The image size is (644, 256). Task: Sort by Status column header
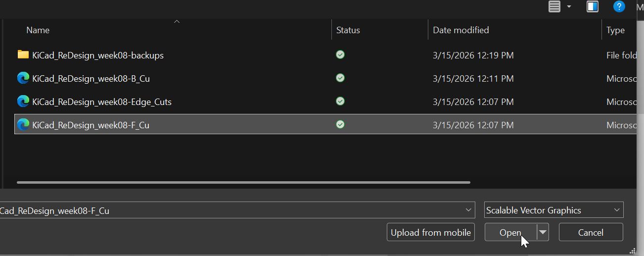tap(348, 30)
